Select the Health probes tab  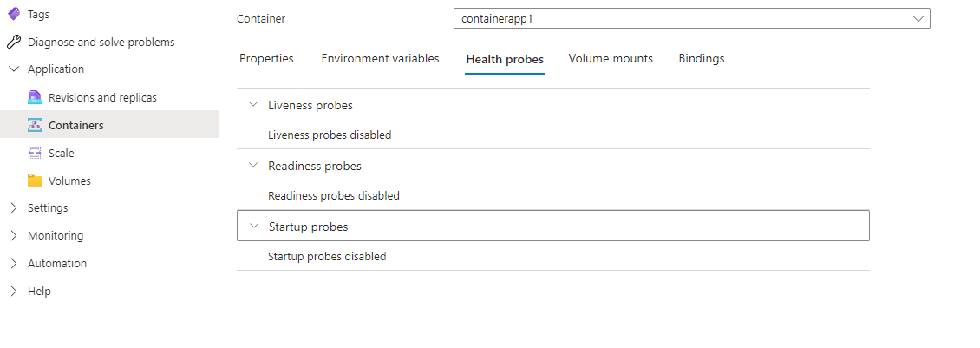[x=505, y=60]
